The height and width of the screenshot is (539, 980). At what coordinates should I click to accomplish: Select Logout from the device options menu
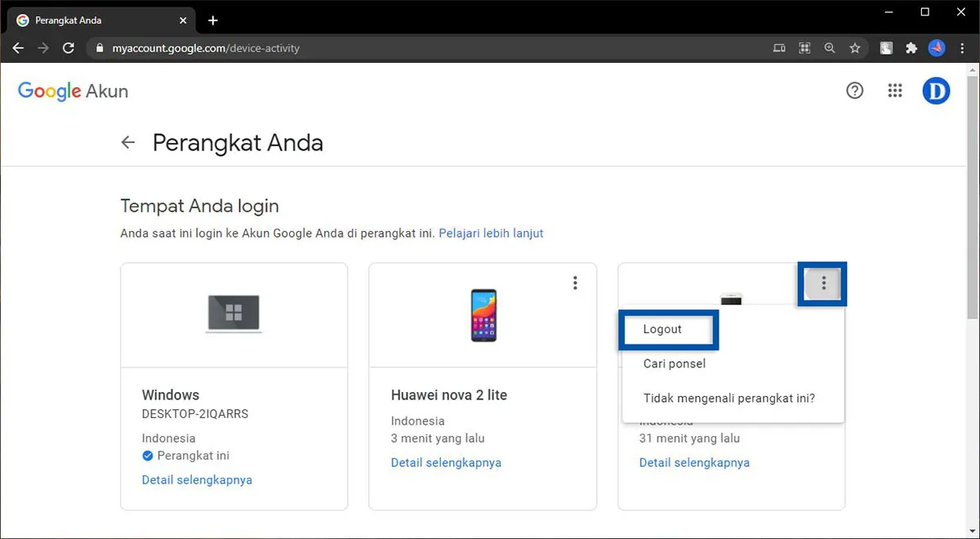(x=663, y=329)
